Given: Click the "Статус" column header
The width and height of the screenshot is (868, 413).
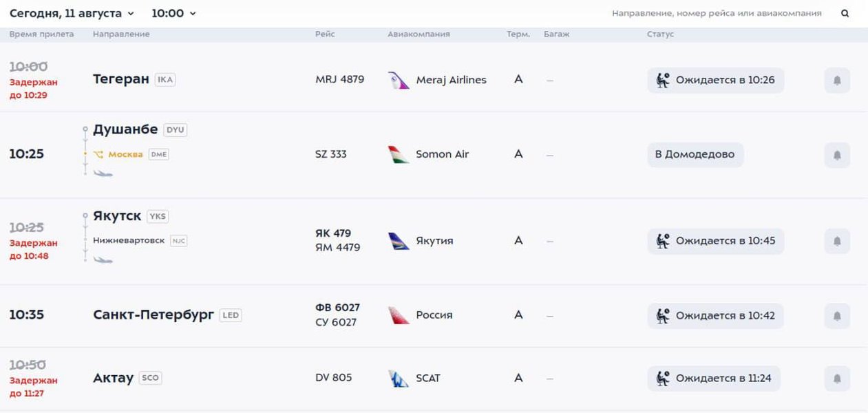Looking at the screenshot, I should [660, 34].
